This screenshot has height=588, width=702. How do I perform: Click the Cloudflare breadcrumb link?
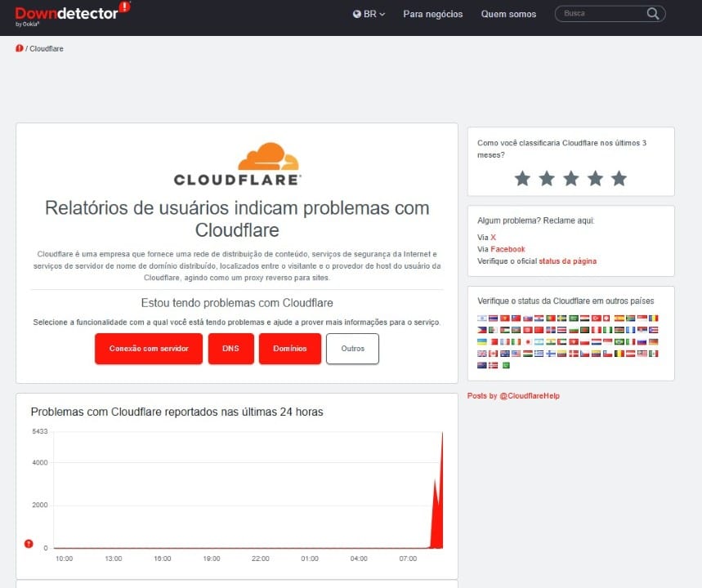click(47, 48)
